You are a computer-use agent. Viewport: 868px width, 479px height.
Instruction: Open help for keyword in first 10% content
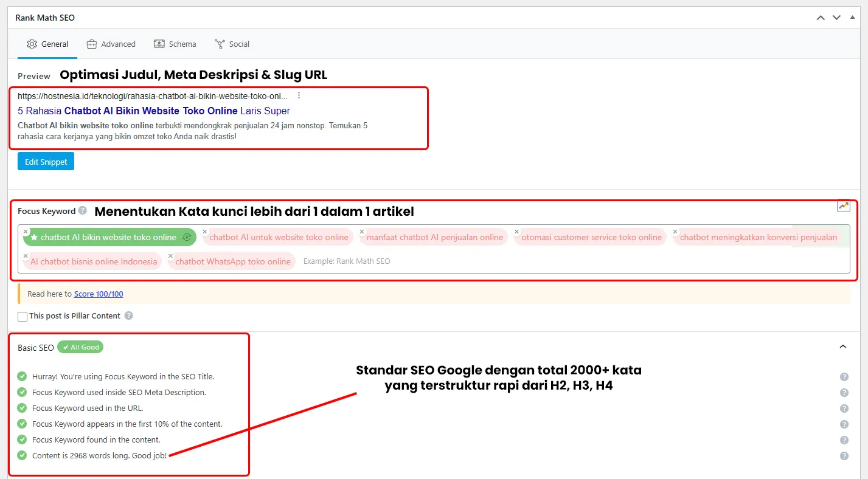[x=844, y=424]
